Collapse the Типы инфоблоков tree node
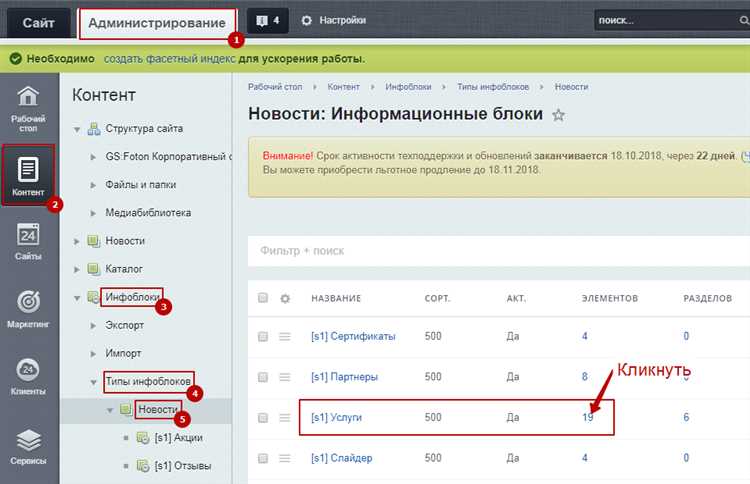Viewport: 750px width, 484px height. [94, 383]
